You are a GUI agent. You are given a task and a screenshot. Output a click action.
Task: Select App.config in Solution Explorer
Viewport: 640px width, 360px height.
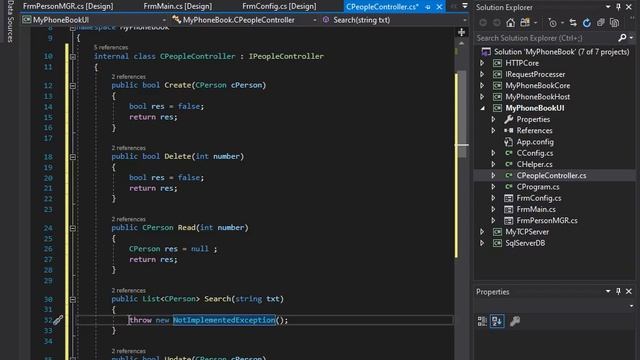(535, 142)
